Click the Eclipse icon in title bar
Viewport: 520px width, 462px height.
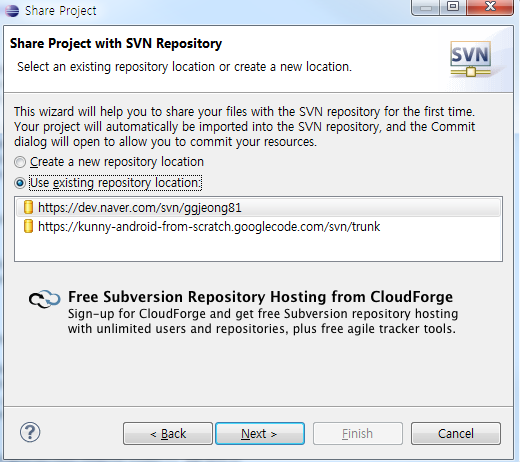(12, 10)
